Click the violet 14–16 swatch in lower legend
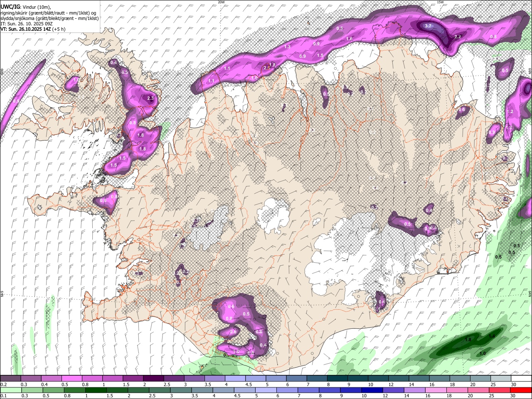532x399 pixels. [x=414, y=390]
